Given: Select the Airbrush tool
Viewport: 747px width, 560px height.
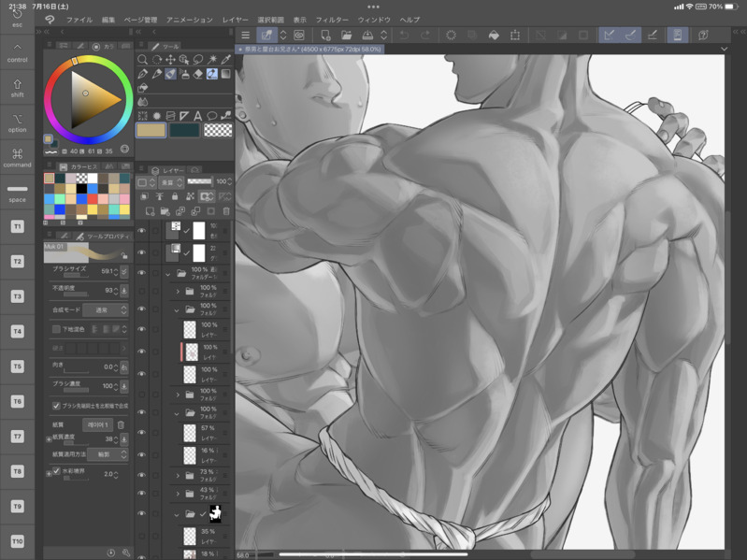Looking at the screenshot, I should [184, 74].
